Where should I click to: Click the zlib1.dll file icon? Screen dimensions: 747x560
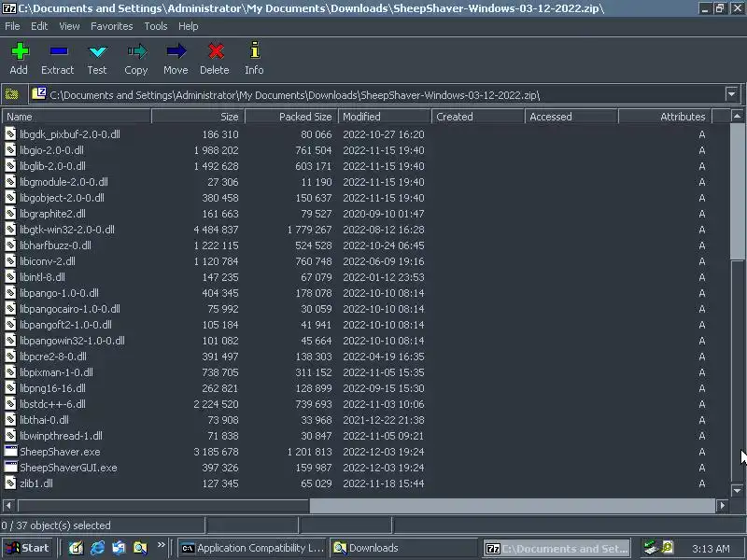(x=10, y=483)
